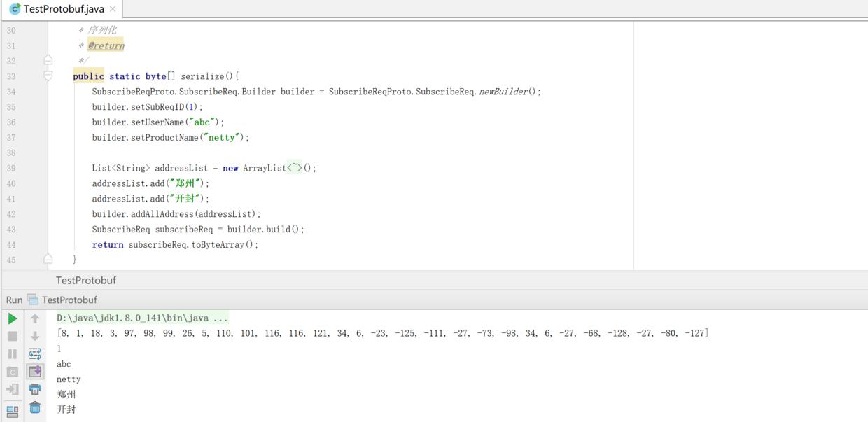Select the TestProtobuf.java editor tab
Image resolution: width=868 pixels, height=422 pixels.
coord(63,9)
